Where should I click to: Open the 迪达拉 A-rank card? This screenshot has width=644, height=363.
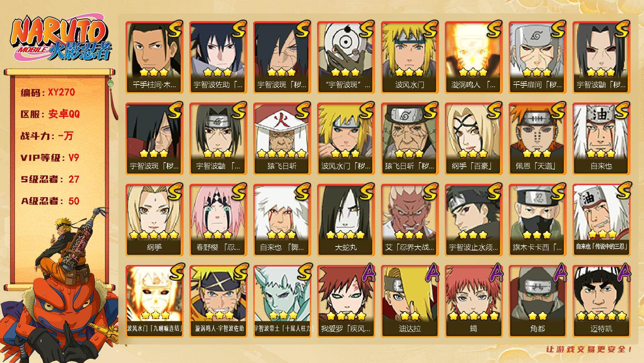coord(410,301)
